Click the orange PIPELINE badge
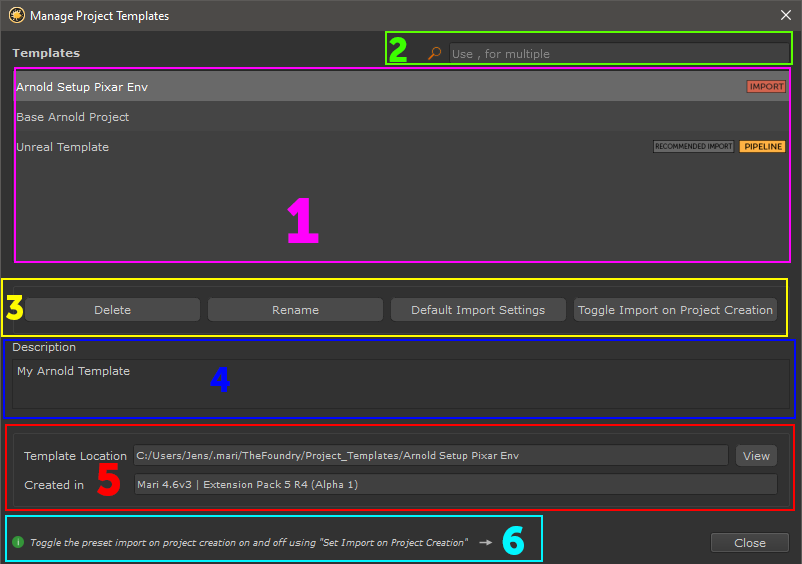Screen dimensions: 802x564 pos(762,147)
